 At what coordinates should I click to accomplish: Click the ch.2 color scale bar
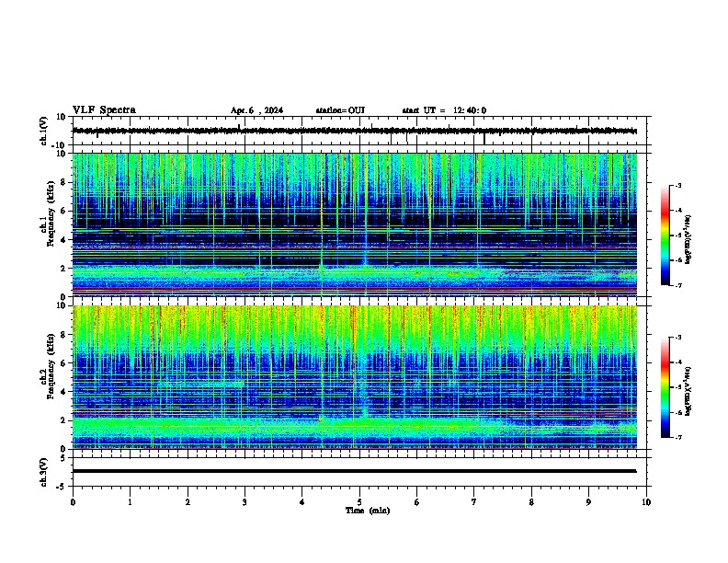pyautogui.click(x=665, y=387)
